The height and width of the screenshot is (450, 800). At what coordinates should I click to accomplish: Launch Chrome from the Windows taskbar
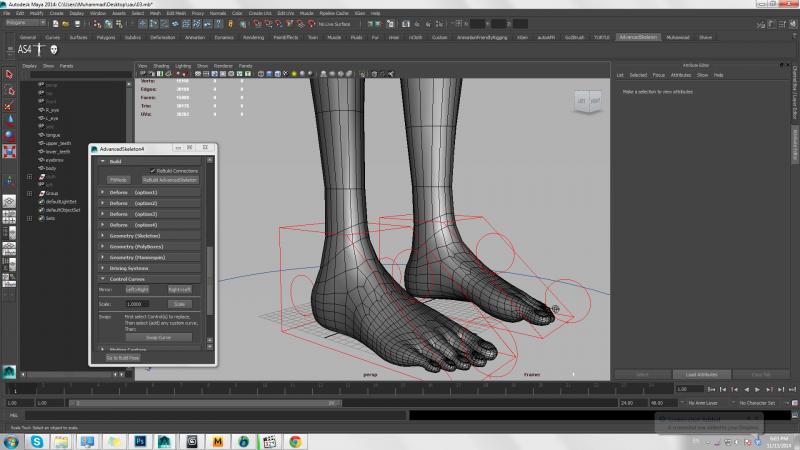(x=296, y=440)
